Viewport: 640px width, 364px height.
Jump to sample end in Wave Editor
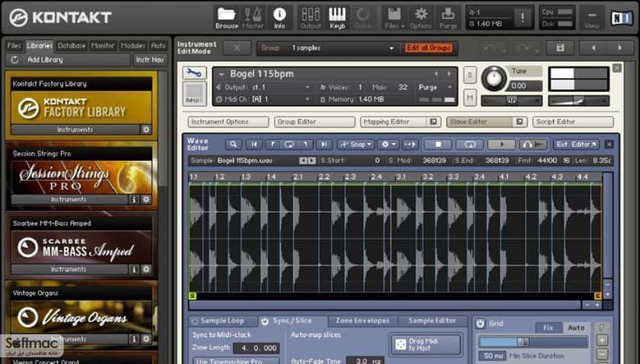(324, 144)
